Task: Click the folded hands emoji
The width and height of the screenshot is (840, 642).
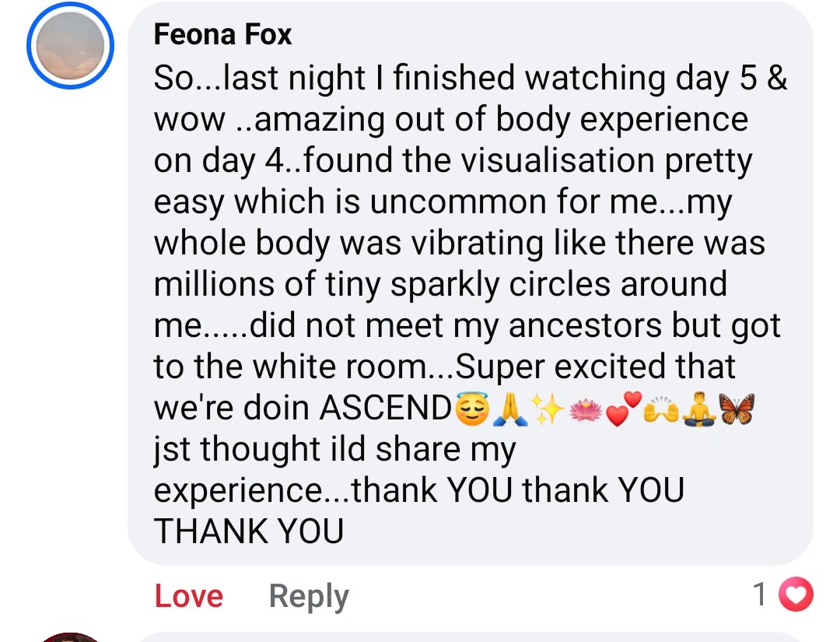Action: [510, 409]
